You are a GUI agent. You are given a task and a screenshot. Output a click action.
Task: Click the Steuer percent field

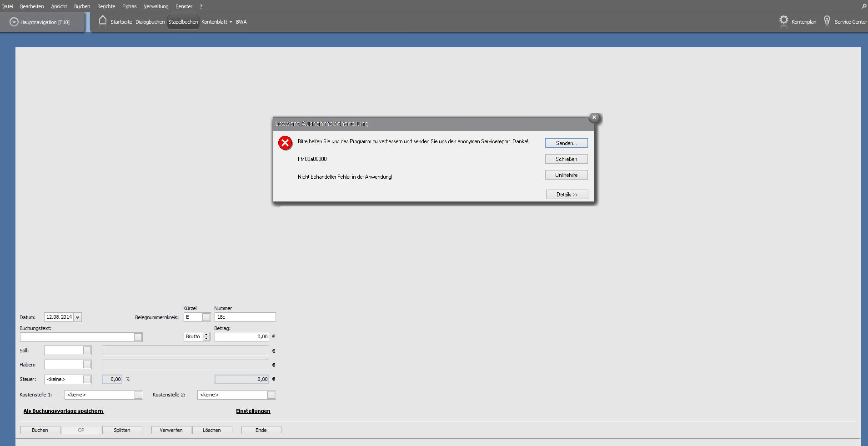tap(112, 379)
